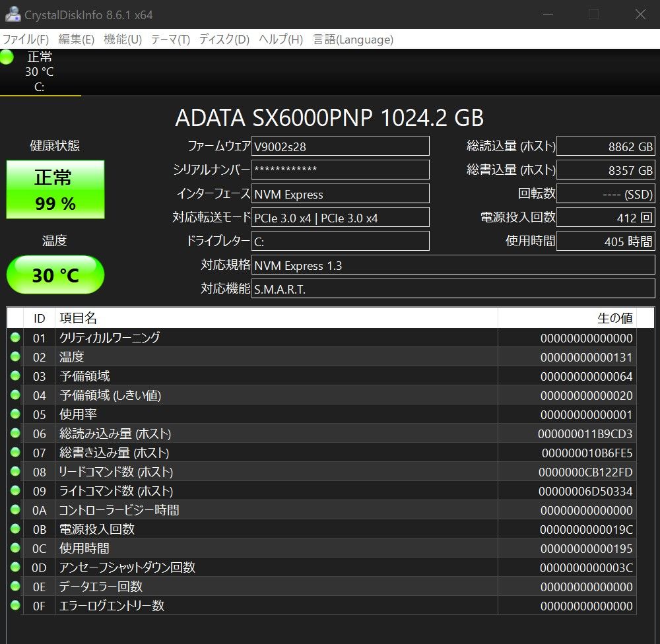Open the 言語(Language) menu

click(x=353, y=40)
